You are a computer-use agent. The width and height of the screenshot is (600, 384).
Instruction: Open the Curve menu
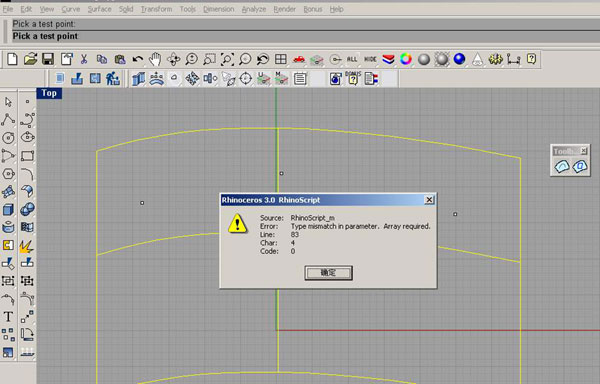(x=71, y=9)
